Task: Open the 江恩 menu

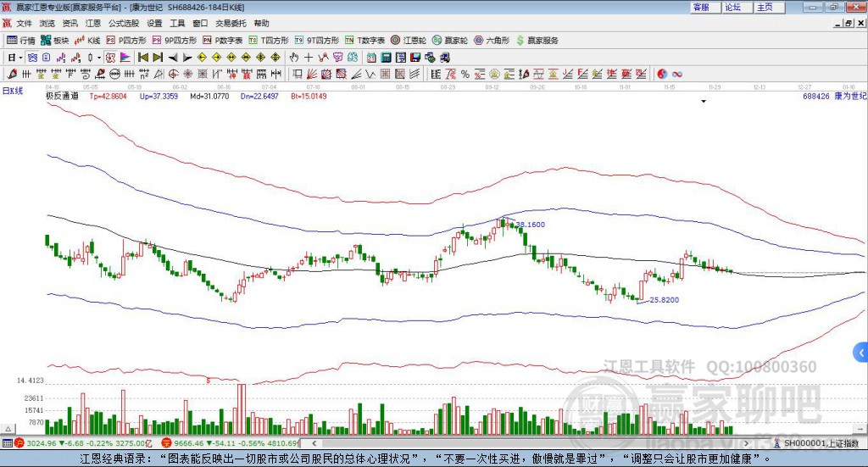Action: click(x=93, y=23)
